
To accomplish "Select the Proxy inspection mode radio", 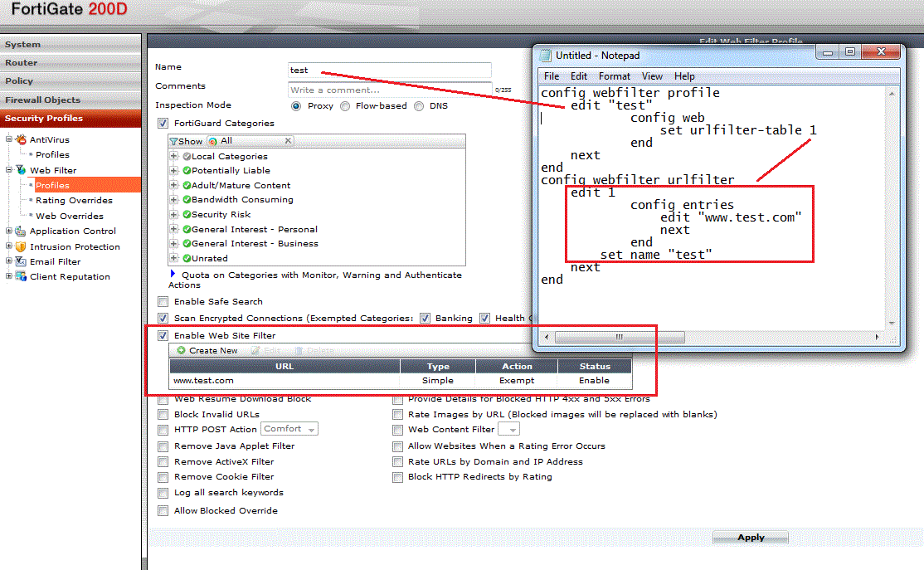I will (x=296, y=106).
